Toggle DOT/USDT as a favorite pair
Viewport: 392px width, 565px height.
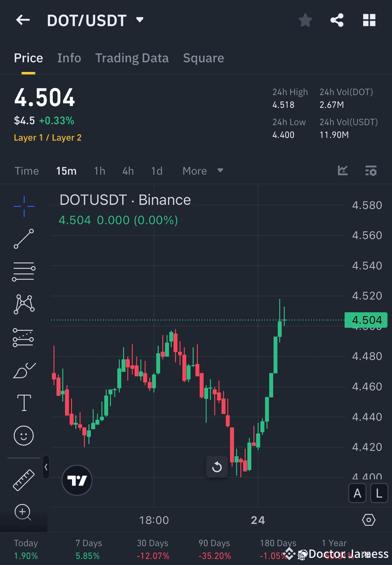305,20
